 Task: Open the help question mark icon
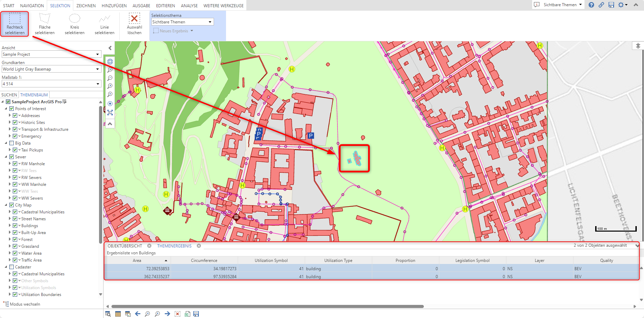[x=591, y=5]
